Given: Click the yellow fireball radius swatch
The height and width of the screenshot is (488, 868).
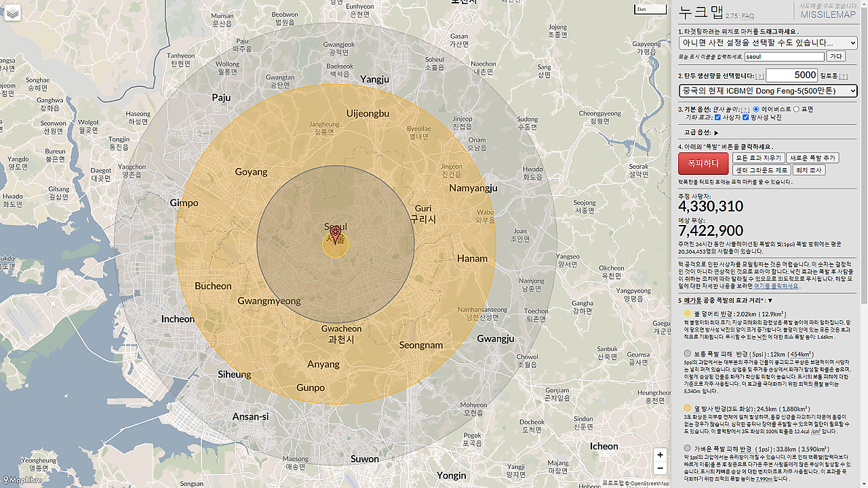Looking at the screenshot, I should pos(688,314).
